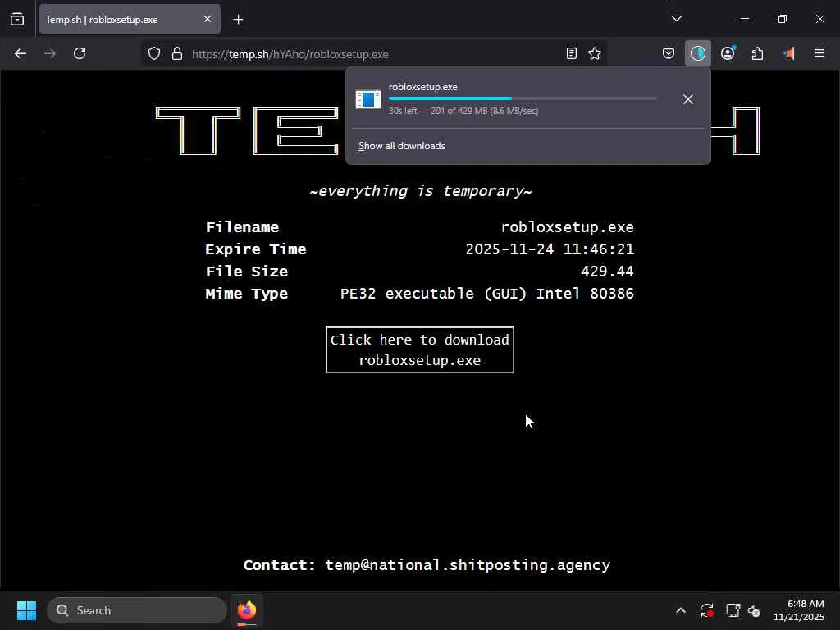Open the Windows Start menu
The width and height of the screenshot is (840, 630).
click(26, 610)
